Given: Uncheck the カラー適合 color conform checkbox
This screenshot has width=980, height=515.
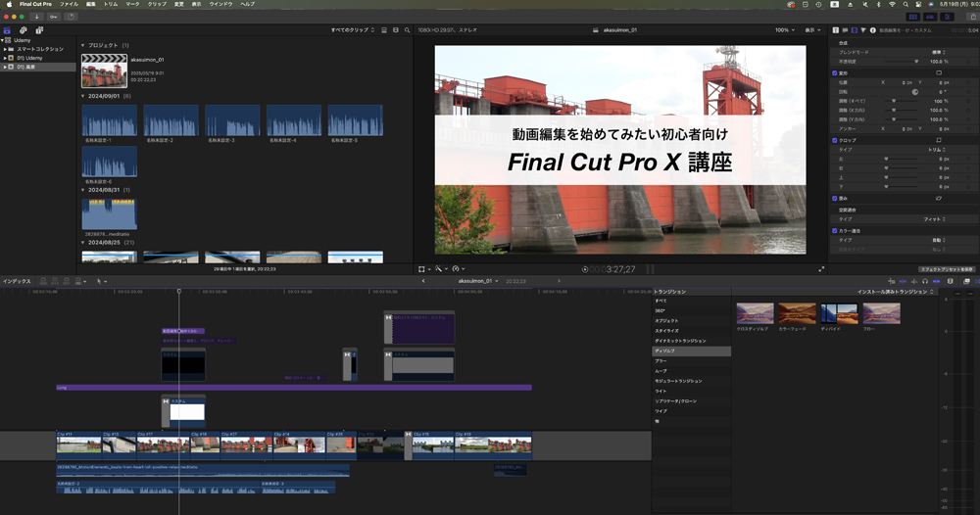Looking at the screenshot, I should (834, 231).
